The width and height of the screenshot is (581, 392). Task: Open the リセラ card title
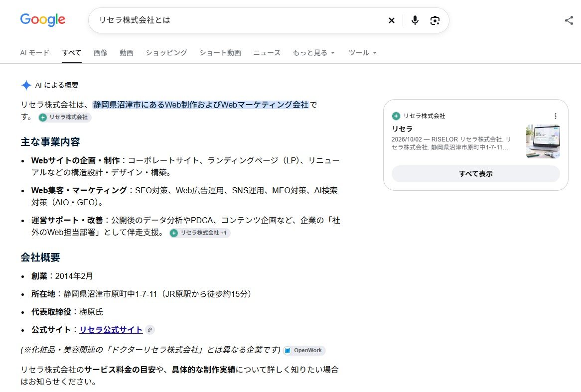[402, 129]
